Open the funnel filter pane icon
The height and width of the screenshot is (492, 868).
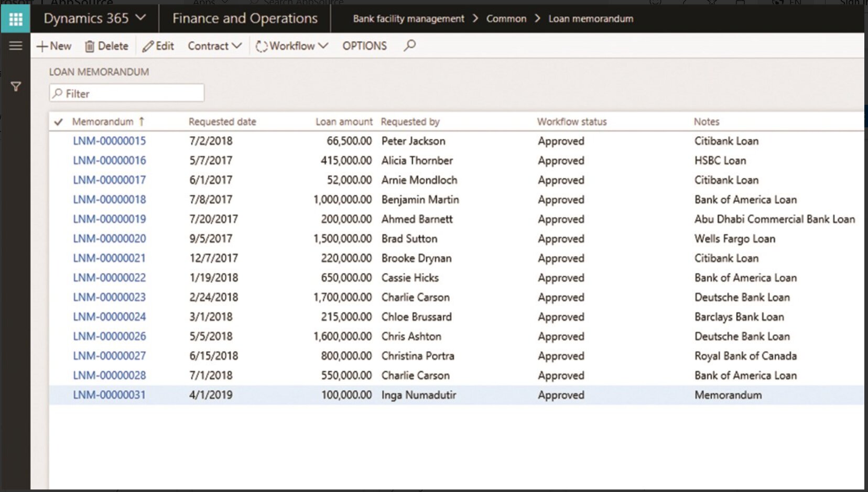point(16,86)
